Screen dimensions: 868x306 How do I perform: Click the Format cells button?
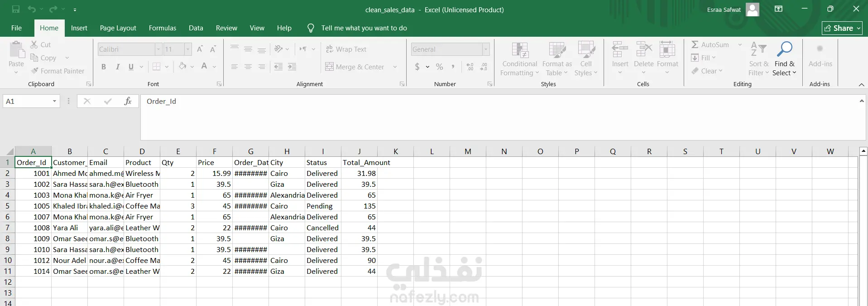[667, 58]
